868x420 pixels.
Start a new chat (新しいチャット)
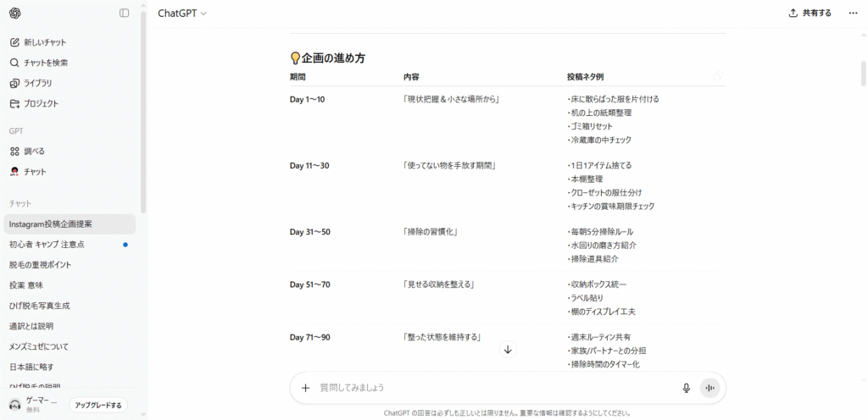(45, 42)
